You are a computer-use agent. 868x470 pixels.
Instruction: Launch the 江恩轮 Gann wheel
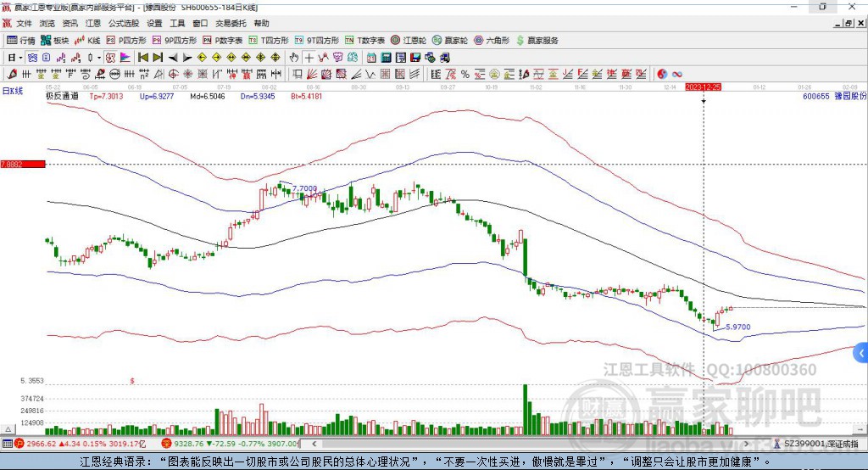coord(409,41)
